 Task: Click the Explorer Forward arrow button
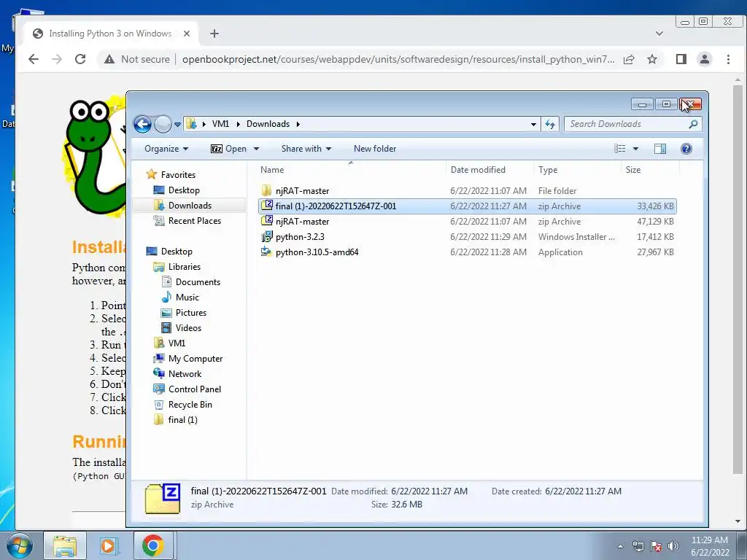[x=163, y=124]
